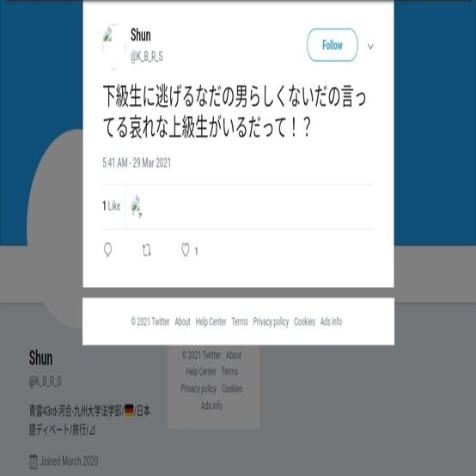Open About link in the modal footer
The height and width of the screenshot is (476, 476).
tap(182, 321)
